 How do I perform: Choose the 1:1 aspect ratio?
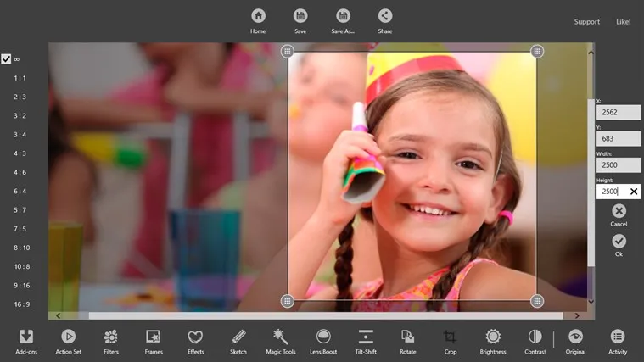click(20, 78)
